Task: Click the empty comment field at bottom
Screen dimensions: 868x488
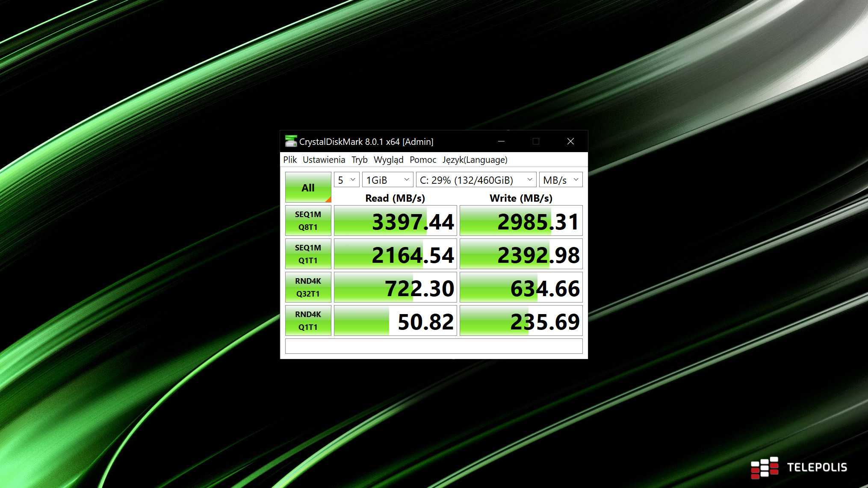Action: point(434,346)
